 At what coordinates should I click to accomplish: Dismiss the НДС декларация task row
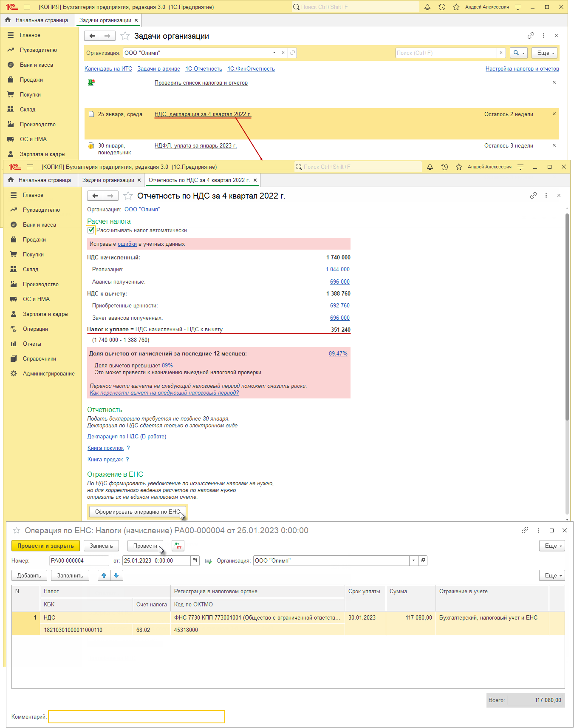point(554,114)
